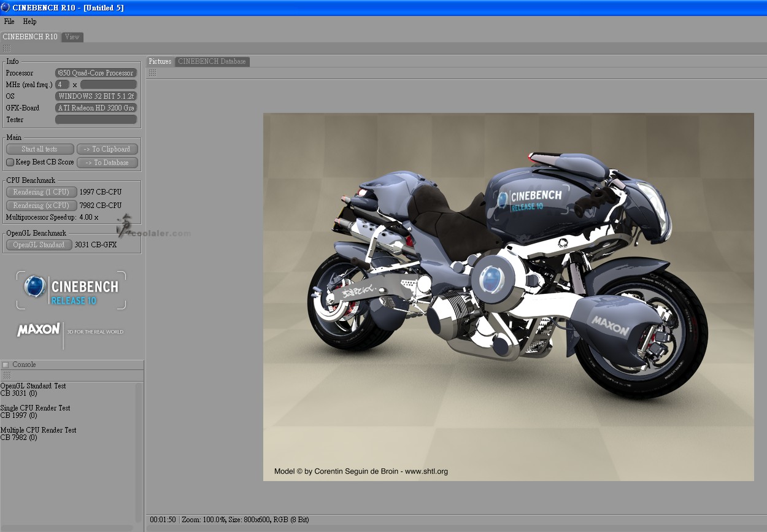Click the MHz core count field showing 4
Viewport: 767px width, 532px height.
(x=62, y=85)
